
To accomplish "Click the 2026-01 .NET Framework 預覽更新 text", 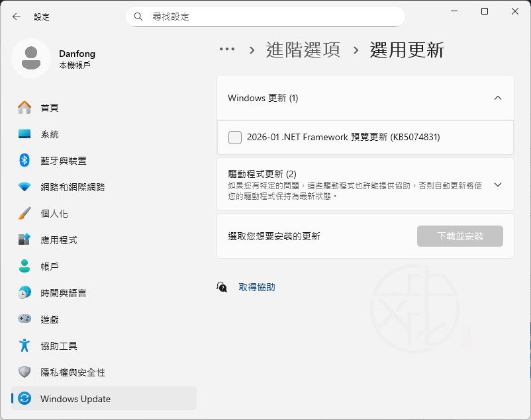I will point(344,137).
